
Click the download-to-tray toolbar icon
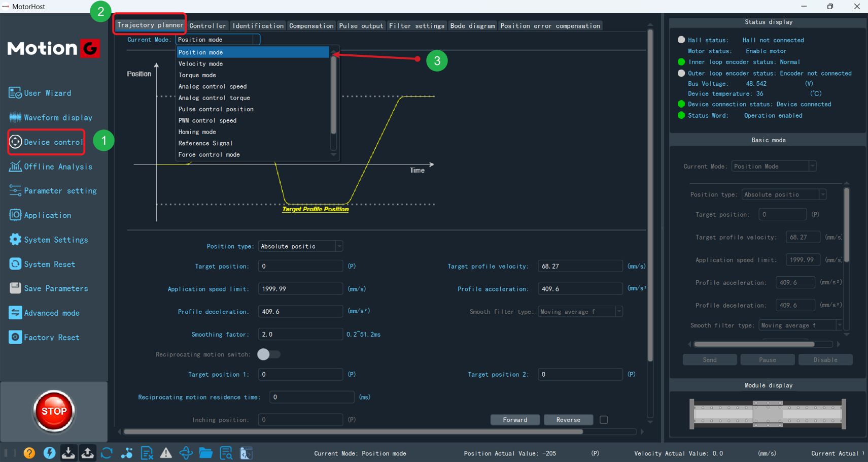[68, 453]
